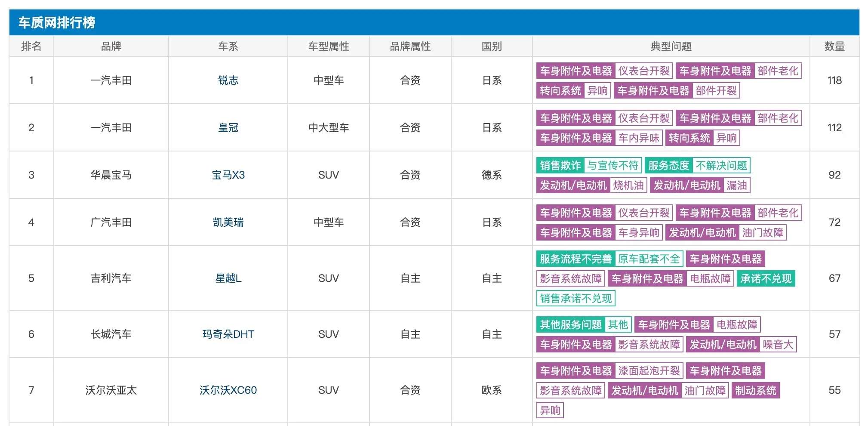Click the 沃尔沃亚太 brand cell
The width and height of the screenshot is (868, 426).
tap(111, 390)
